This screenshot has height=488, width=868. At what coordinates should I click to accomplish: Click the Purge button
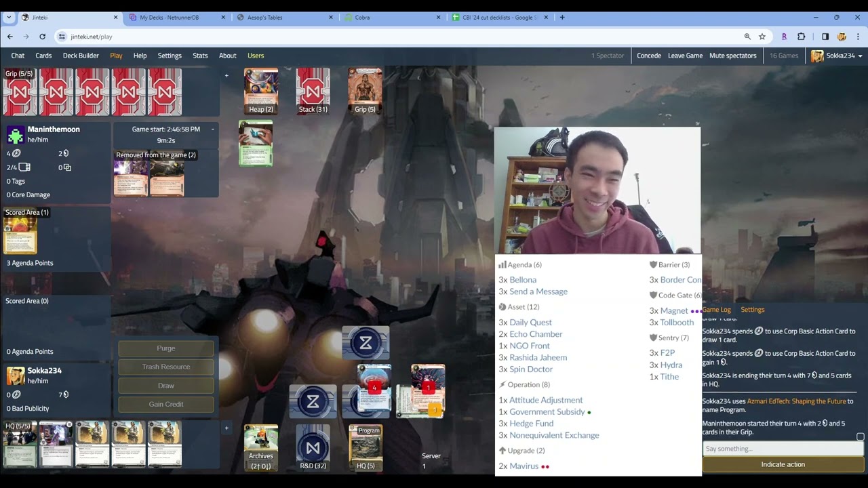[166, 348]
